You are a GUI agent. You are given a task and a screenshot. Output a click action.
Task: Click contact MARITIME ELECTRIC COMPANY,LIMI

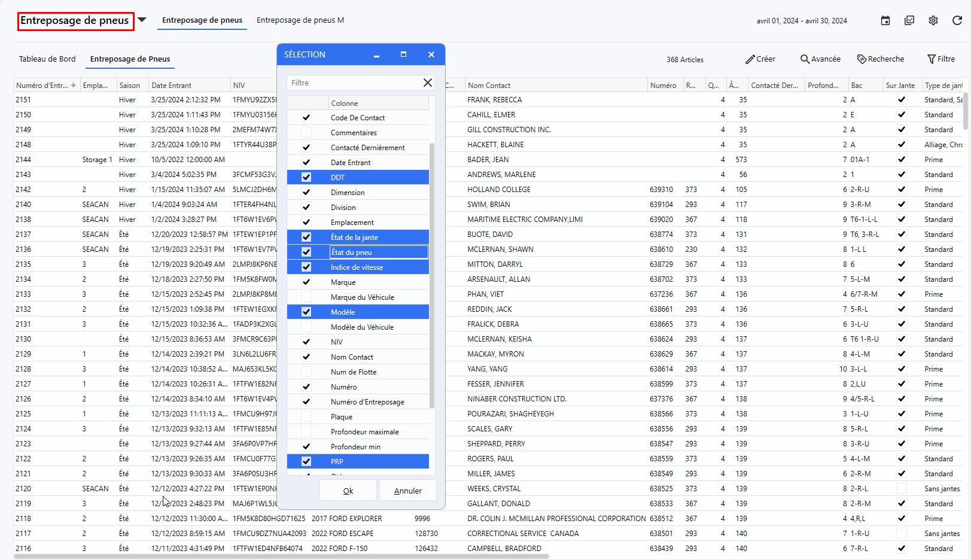(x=525, y=220)
